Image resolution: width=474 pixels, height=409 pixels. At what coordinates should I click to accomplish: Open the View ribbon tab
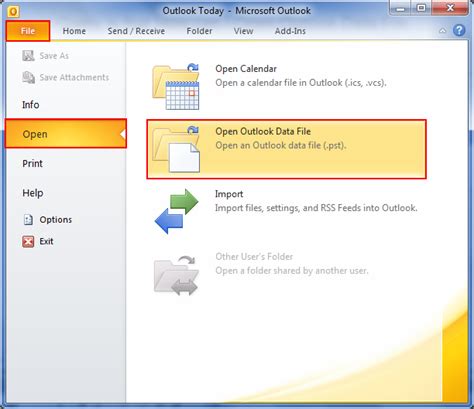pos(243,31)
